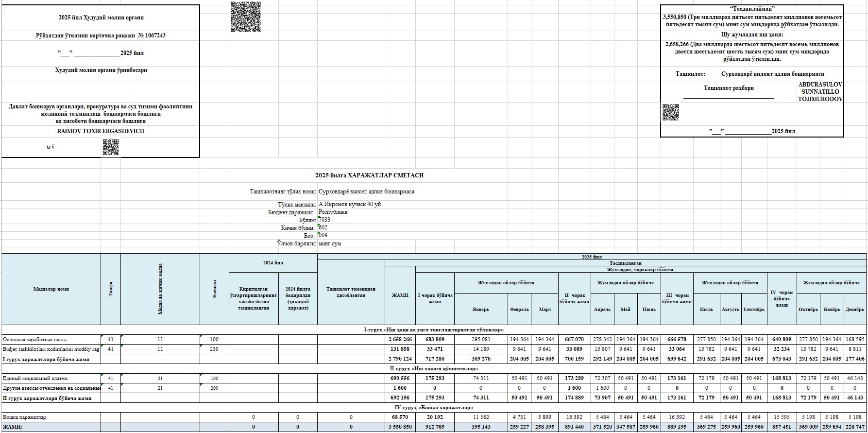This screenshot has height=433, width=868.
Task: Select the social payment total 690 556
Action: (400, 379)
